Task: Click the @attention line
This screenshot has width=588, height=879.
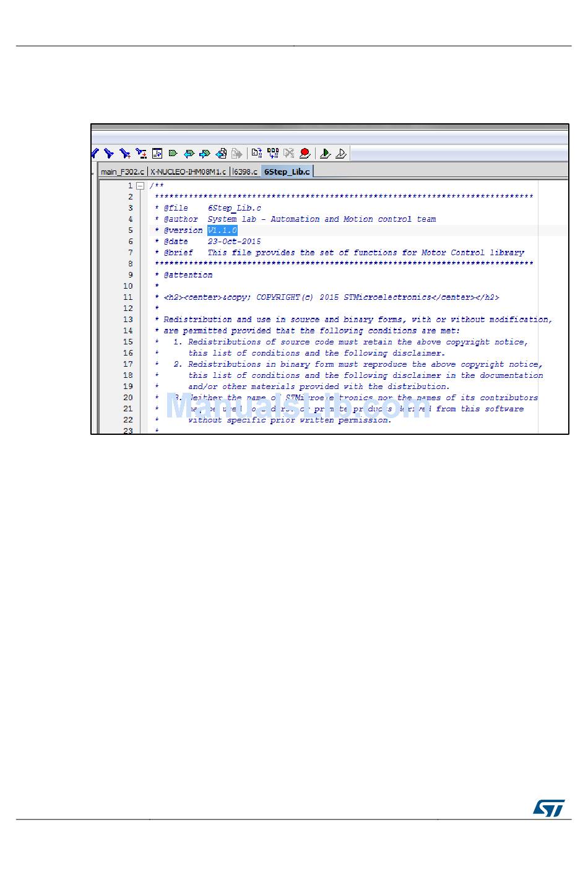Action: [184, 275]
